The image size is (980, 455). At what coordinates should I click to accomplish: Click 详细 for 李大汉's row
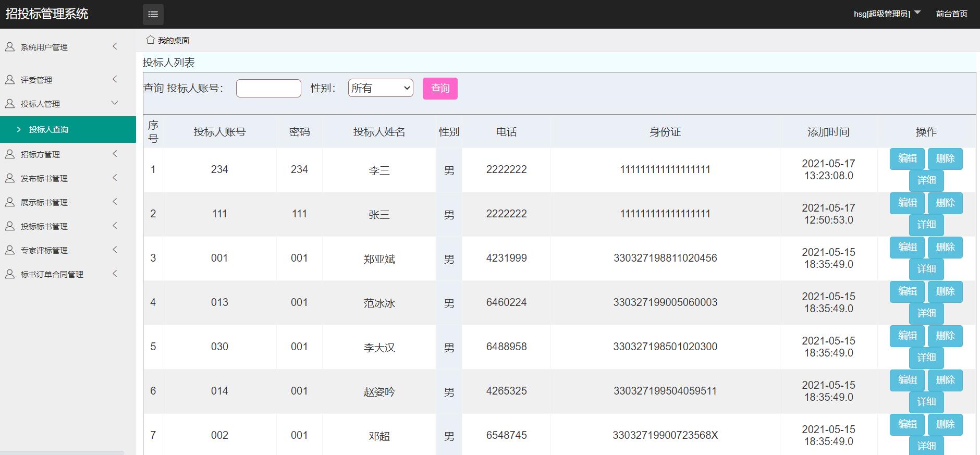(926, 358)
